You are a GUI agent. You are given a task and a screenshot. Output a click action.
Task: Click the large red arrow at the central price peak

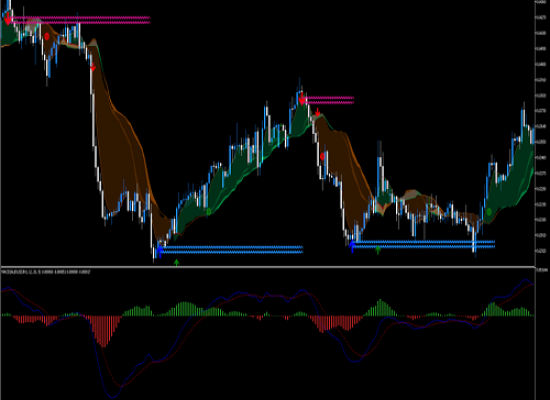(302, 99)
